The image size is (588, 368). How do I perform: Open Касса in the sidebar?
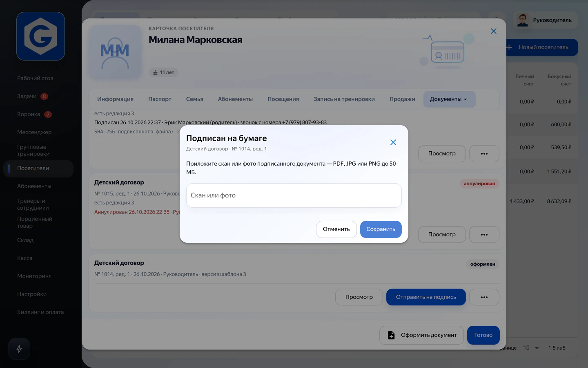click(24, 258)
